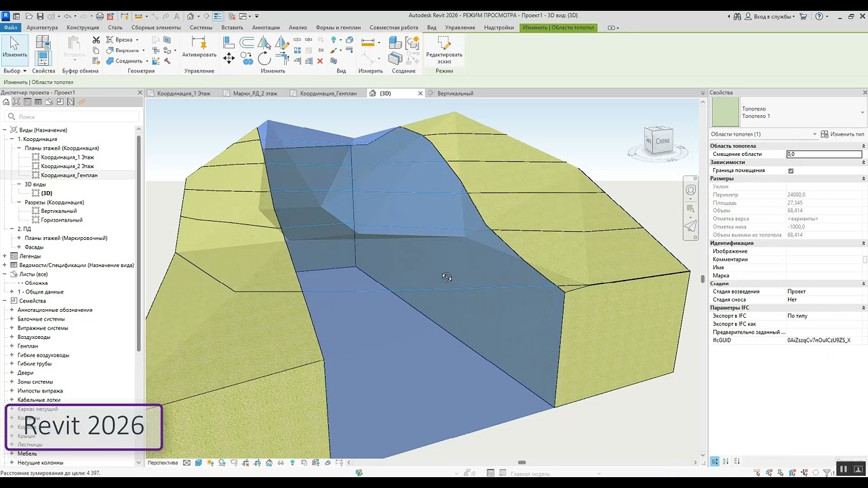Select the Rotate tool in the ribbon

(264, 59)
